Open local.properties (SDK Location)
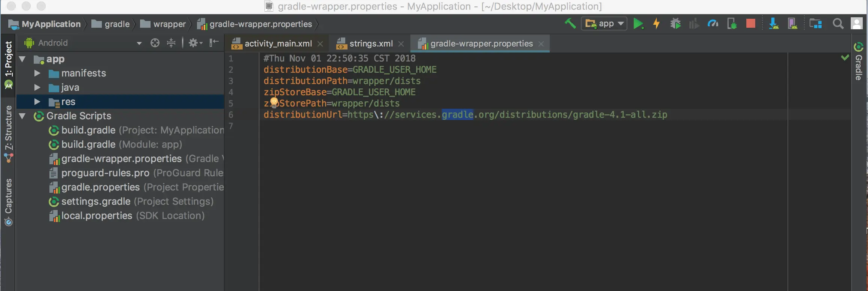868x291 pixels. [127, 216]
